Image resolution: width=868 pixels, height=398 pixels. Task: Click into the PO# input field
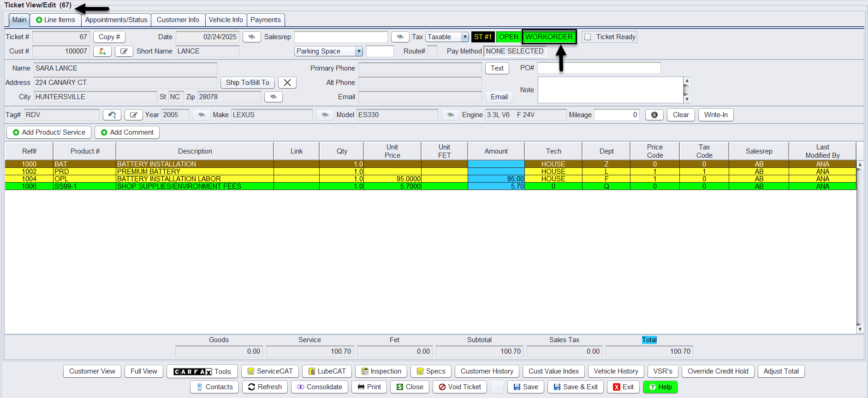pyautogui.click(x=599, y=68)
